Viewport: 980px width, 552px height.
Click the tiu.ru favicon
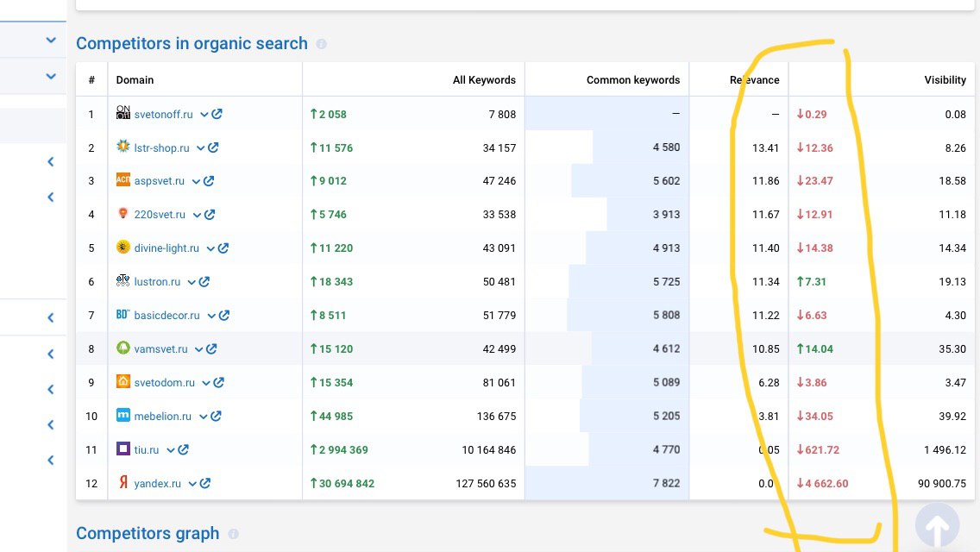[x=123, y=448]
